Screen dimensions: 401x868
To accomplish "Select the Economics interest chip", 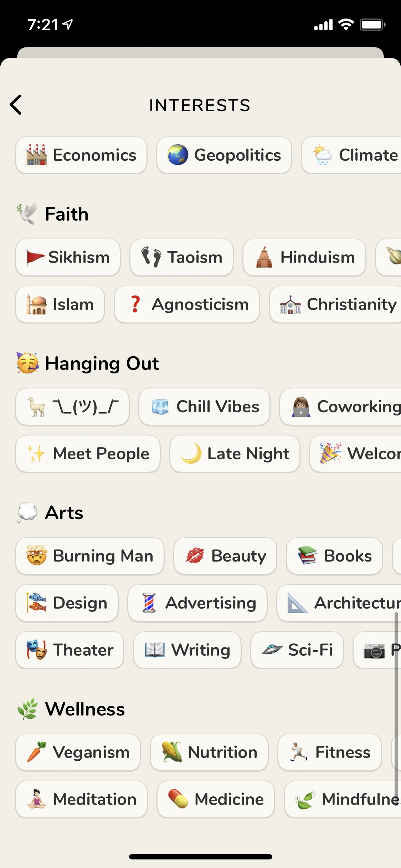I will coord(81,155).
